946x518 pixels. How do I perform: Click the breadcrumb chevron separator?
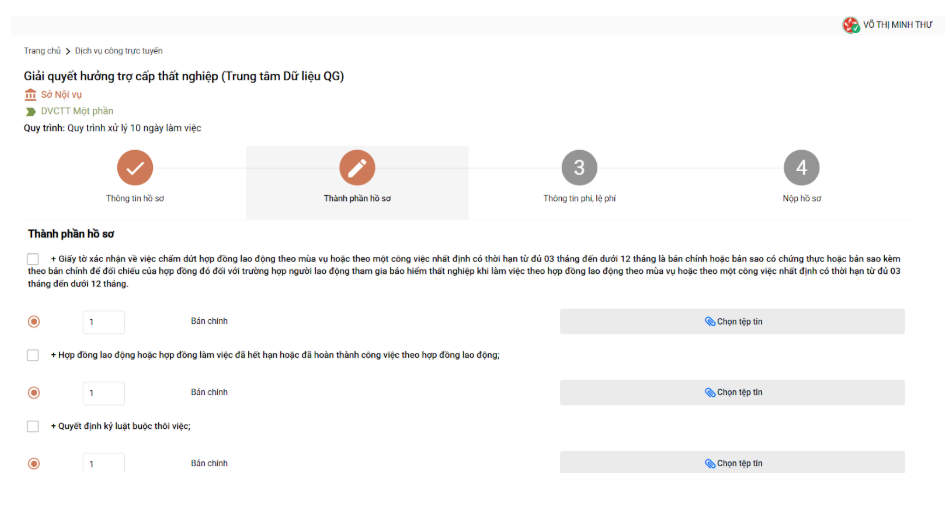point(68,51)
